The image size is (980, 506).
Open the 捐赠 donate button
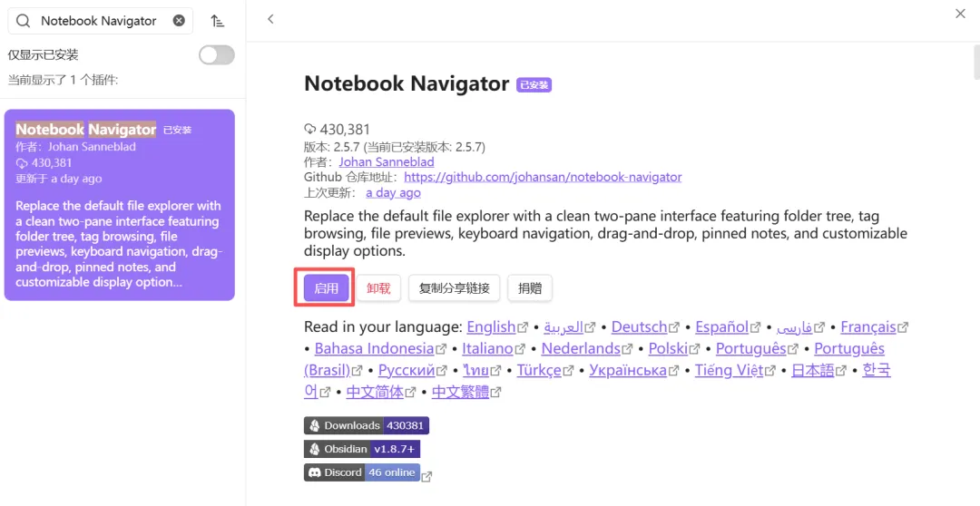click(529, 288)
